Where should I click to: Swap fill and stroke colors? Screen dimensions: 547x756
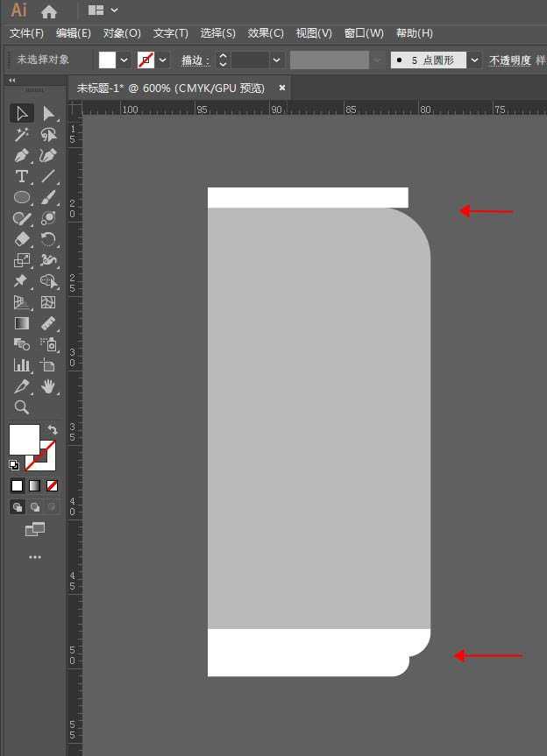52,430
